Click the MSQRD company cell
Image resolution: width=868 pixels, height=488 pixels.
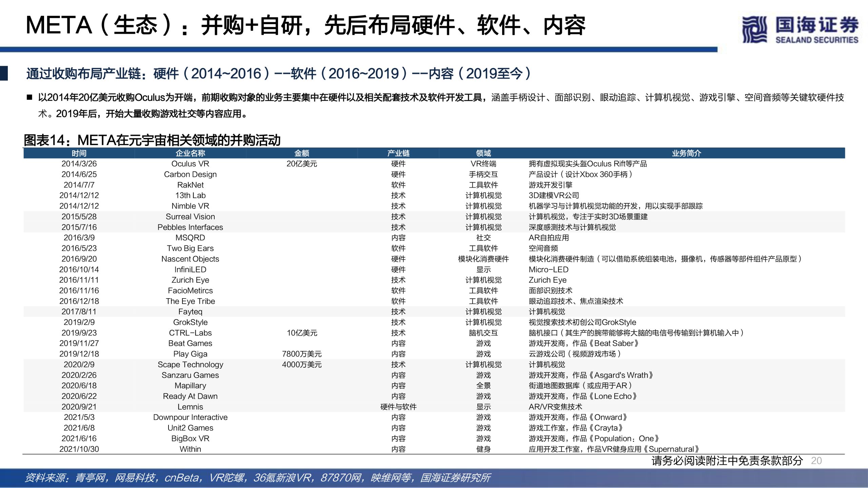click(190, 238)
